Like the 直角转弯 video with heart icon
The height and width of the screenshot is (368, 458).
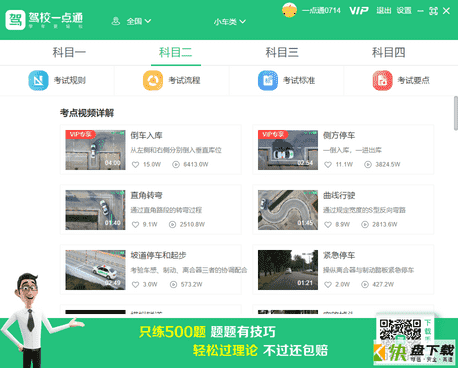(x=135, y=224)
